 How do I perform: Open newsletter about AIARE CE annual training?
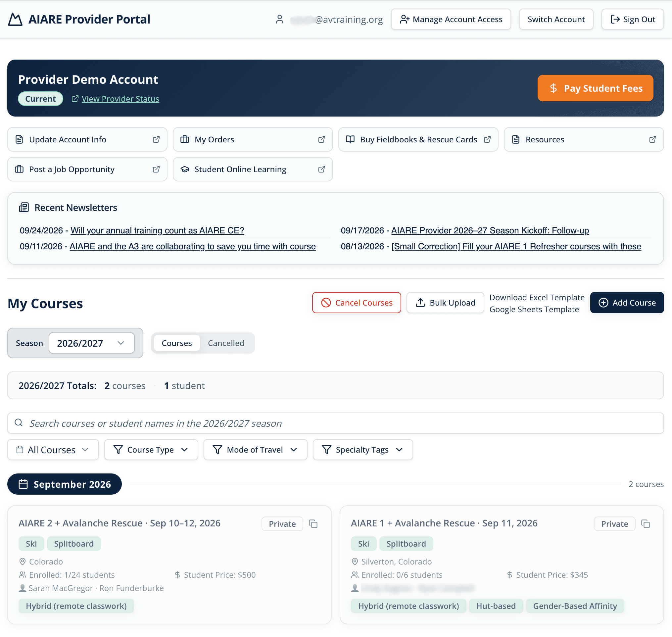click(x=157, y=230)
